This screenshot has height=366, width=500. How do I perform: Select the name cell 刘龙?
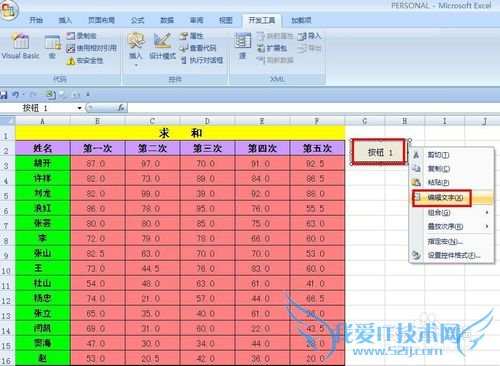tap(43, 193)
